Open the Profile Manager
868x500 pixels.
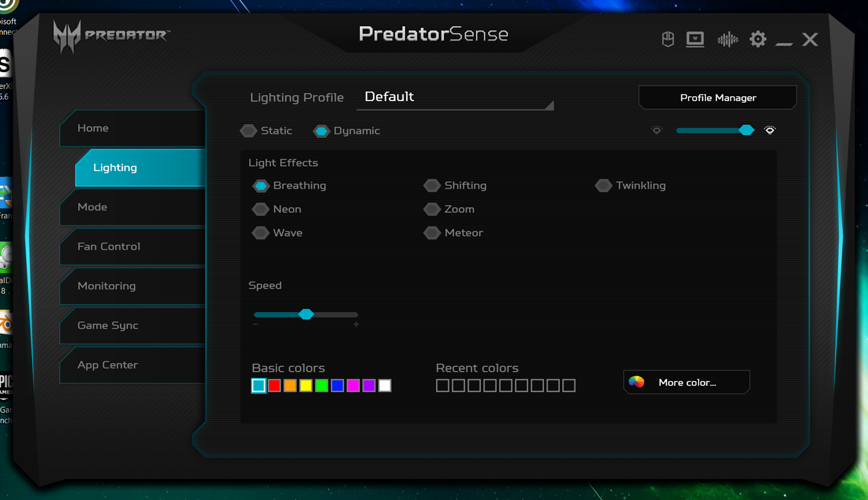click(718, 98)
